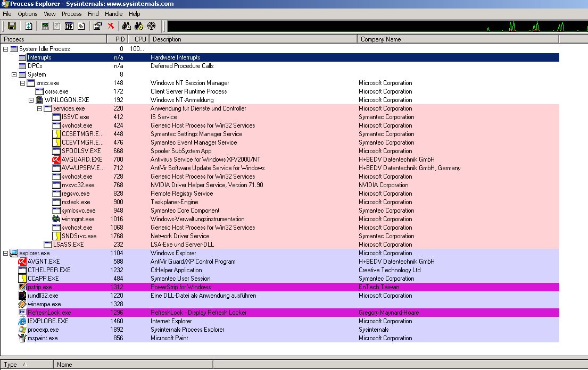
Task: Click the explorer.exe computer icon
Action: pos(14,253)
